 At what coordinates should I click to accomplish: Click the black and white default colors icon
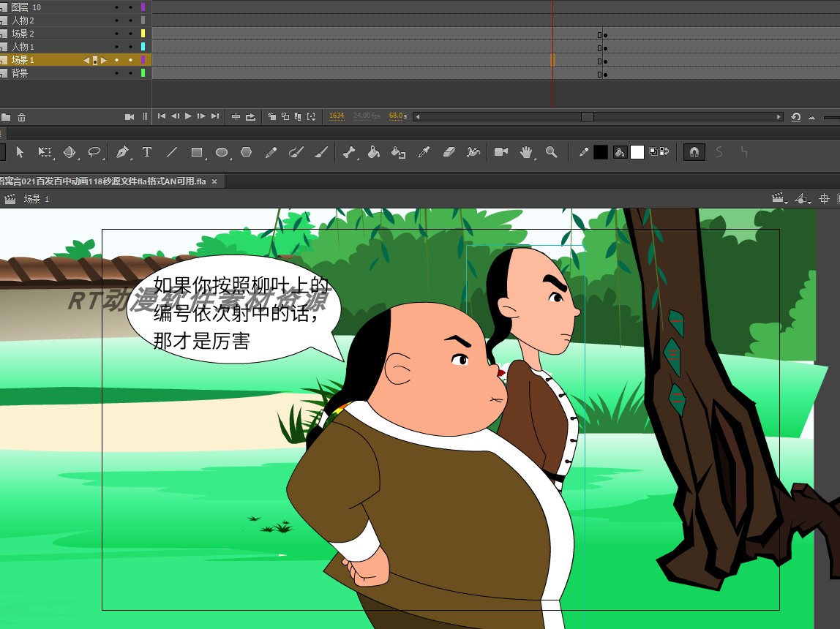click(653, 151)
